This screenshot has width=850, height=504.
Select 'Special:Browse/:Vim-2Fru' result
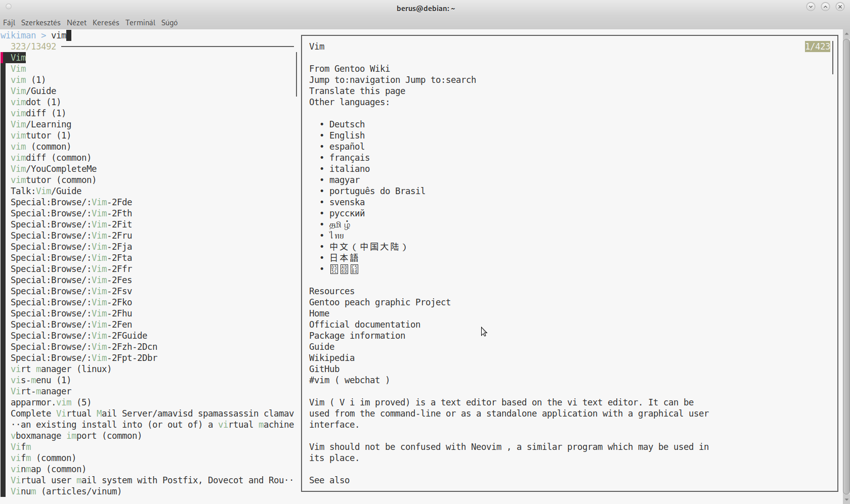pos(71,236)
